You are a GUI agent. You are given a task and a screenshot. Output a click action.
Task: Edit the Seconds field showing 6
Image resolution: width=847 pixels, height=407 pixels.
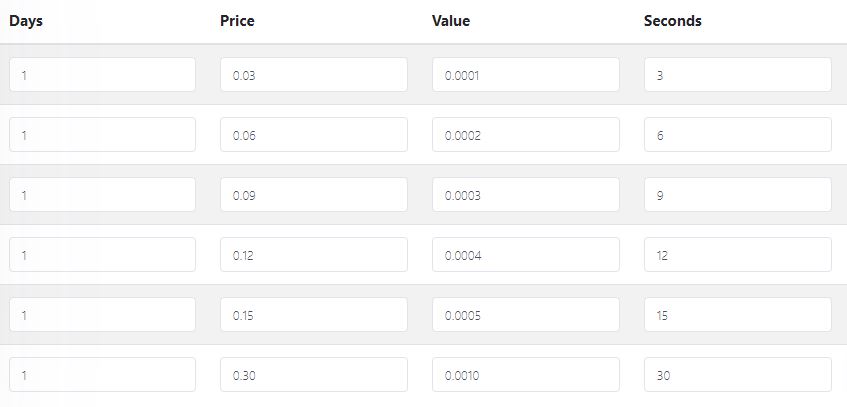(x=738, y=135)
